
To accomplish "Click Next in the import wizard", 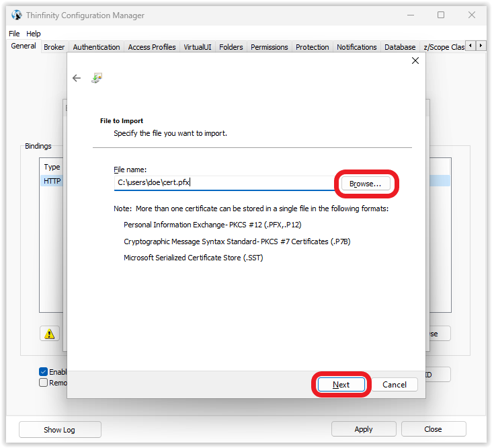I will pyautogui.click(x=341, y=385).
